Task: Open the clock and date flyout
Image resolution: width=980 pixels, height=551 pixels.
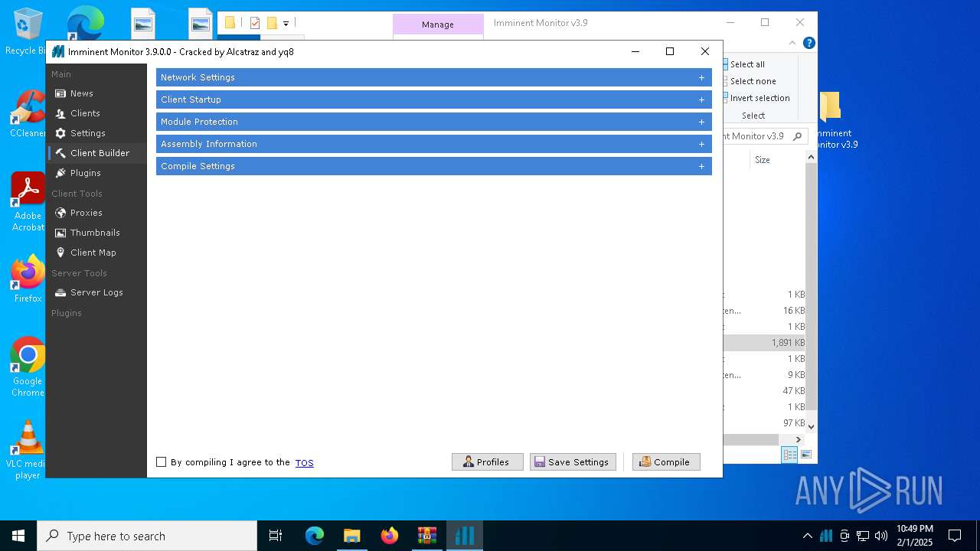Action: tap(915, 536)
